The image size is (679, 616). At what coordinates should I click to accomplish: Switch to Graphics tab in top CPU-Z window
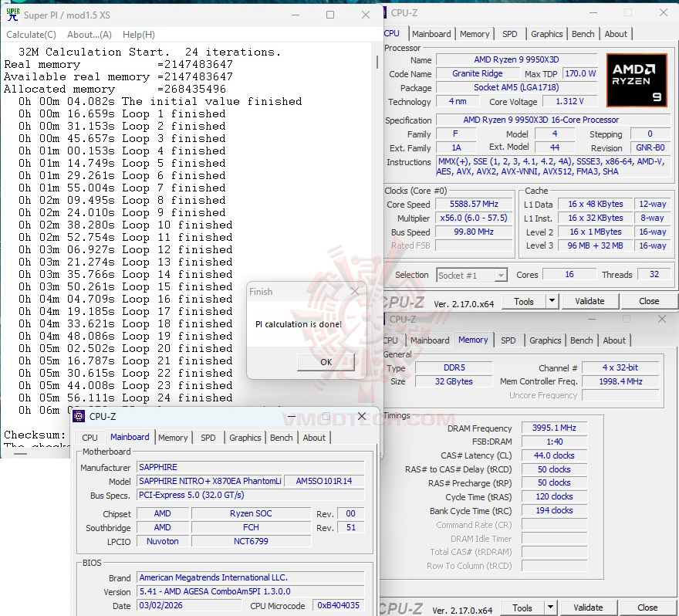(546, 34)
